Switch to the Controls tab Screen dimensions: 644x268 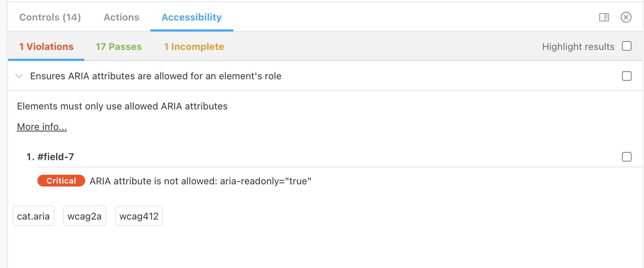(50, 17)
